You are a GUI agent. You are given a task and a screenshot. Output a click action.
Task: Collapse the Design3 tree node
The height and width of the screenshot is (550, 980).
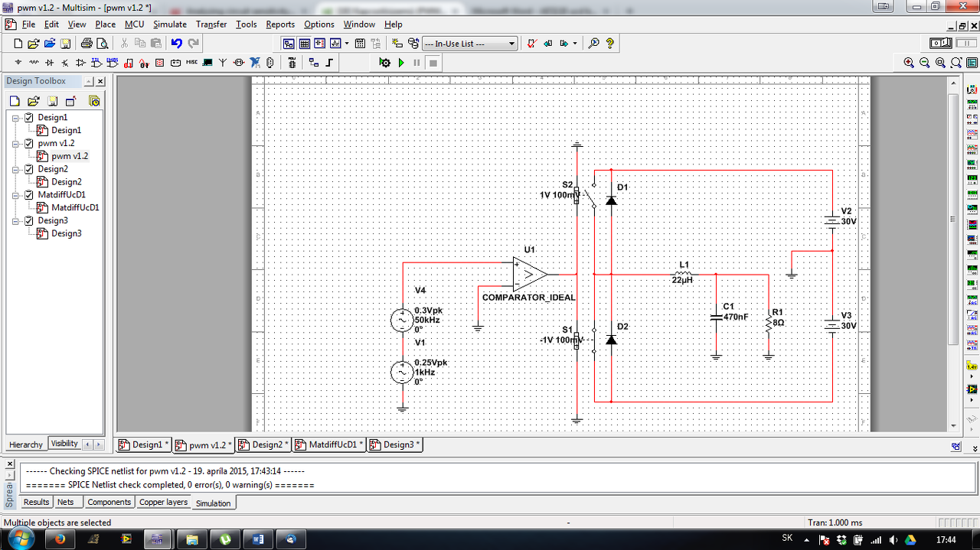(16, 220)
